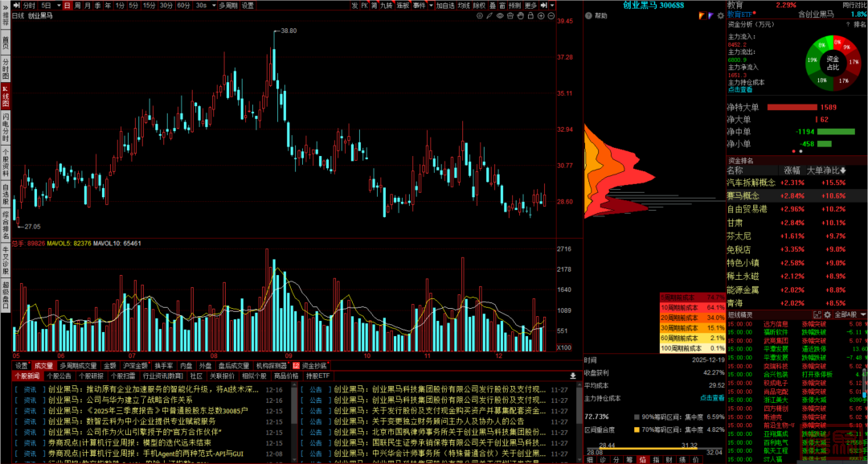Open the 30s period dropdown
The width and height of the screenshot is (868, 464).
click(x=204, y=5)
